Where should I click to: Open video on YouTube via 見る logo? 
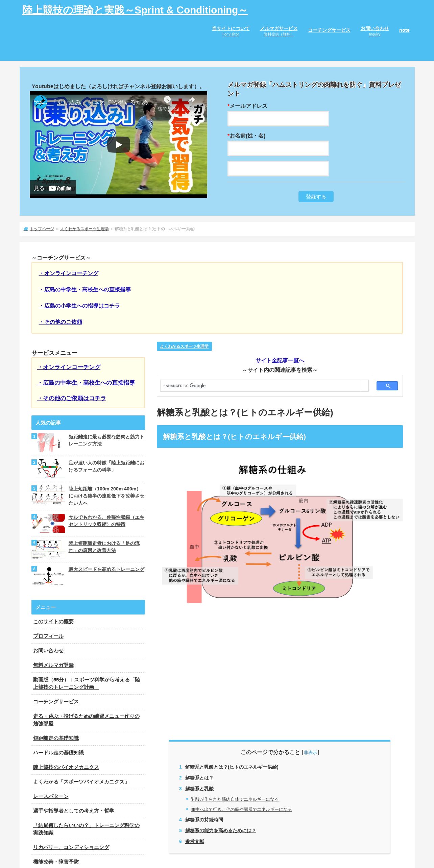(53, 188)
